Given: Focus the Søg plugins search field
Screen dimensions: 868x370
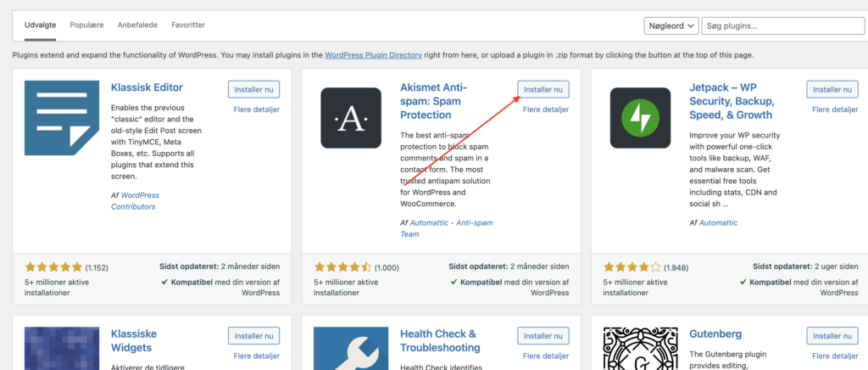Looking at the screenshot, I should point(783,26).
